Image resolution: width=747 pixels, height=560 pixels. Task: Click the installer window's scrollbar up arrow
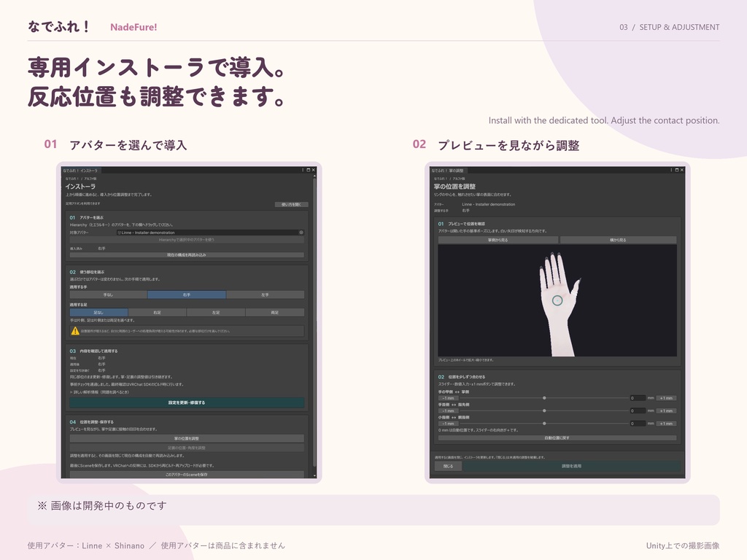click(314, 176)
